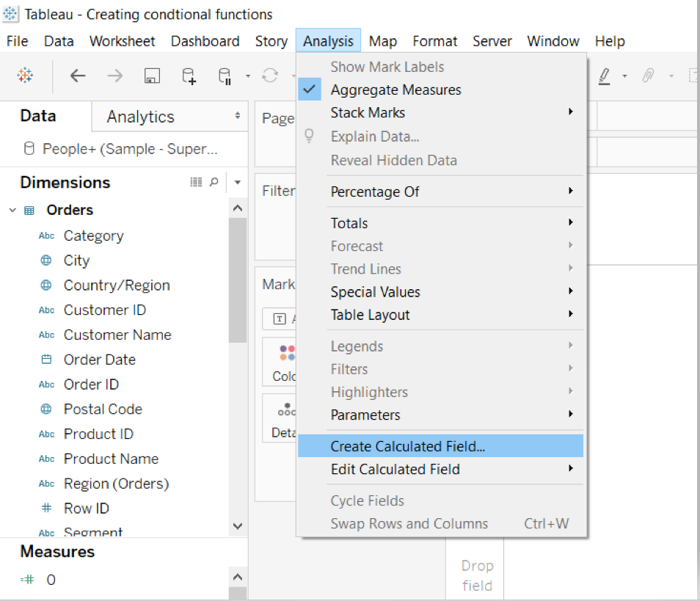Click the globe icon beside City
Screen dimensions: 700x601
(x=46, y=261)
